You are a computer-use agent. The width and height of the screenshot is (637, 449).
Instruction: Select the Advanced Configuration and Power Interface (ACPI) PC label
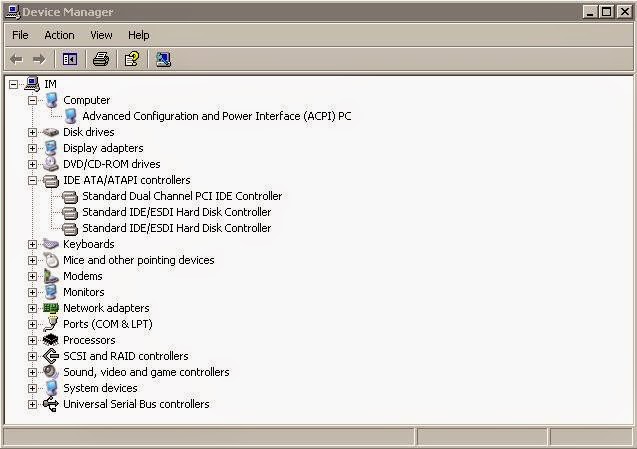[x=217, y=116]
